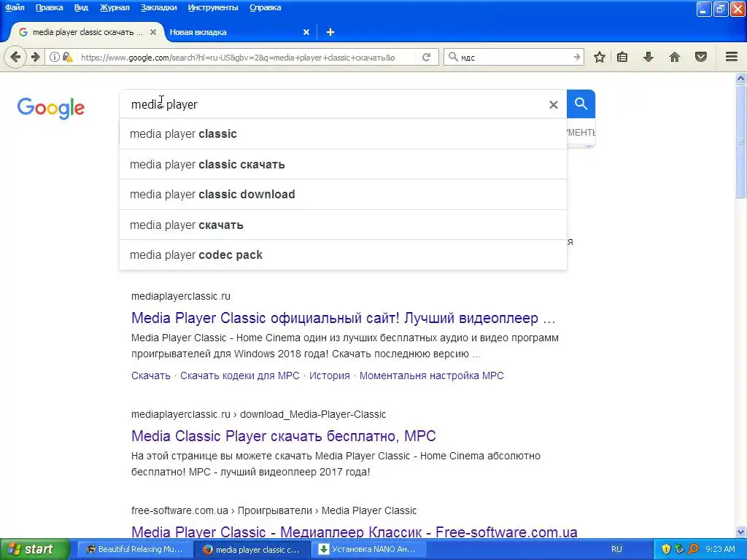Screen dimensions: 747x560
Task: Switch to Beautiful Relaxing Mu... taskbar window
Action: point(135,549)
